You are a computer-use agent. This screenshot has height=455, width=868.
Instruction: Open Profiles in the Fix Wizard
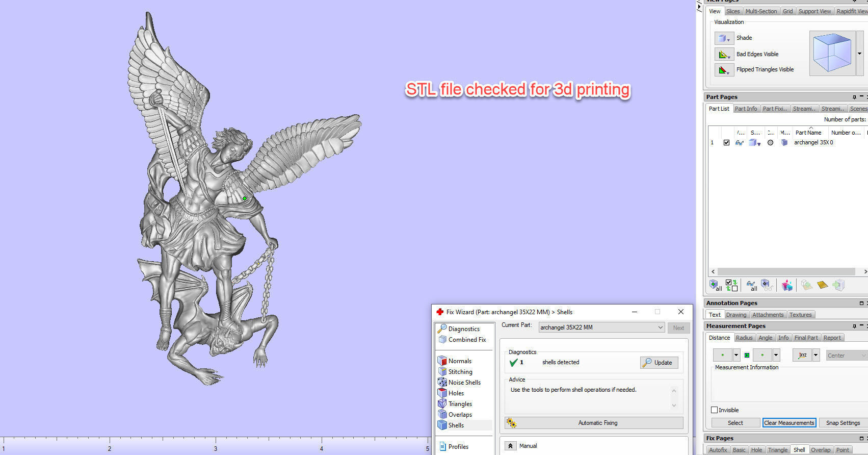click(453, 447)
